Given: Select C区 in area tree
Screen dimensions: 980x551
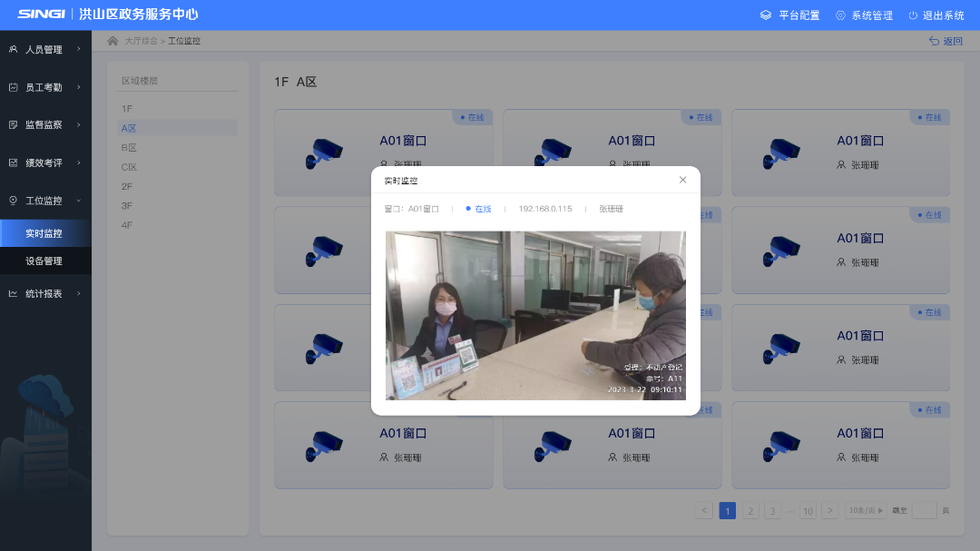Looking at the screenshot, I should click(x=129, y=167).
